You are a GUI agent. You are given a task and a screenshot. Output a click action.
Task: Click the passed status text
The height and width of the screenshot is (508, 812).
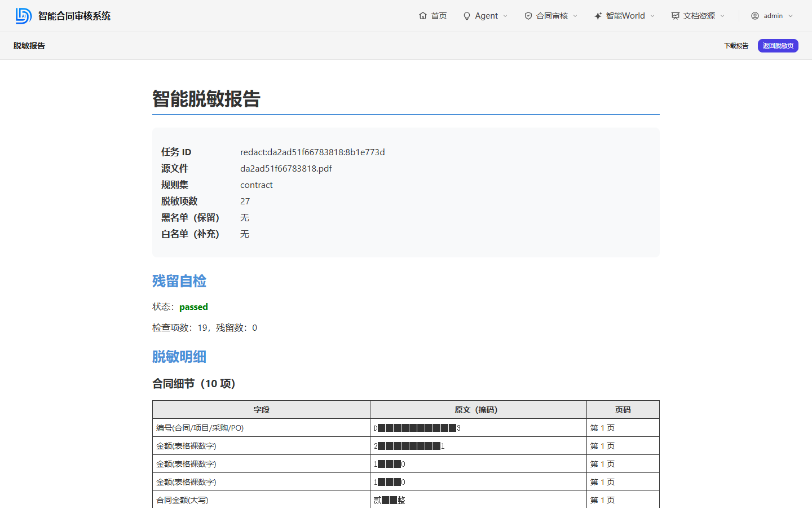click(x=193, y=306)
